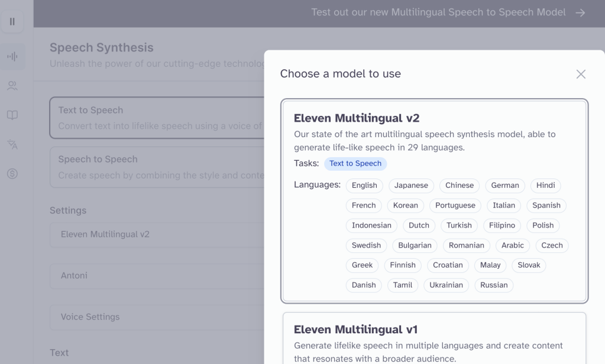Open the Eleven Multilingual v2 model dropdown
The height and width of the screenshot is (364, 605).
pyautogui.click(x=157, y=235)
